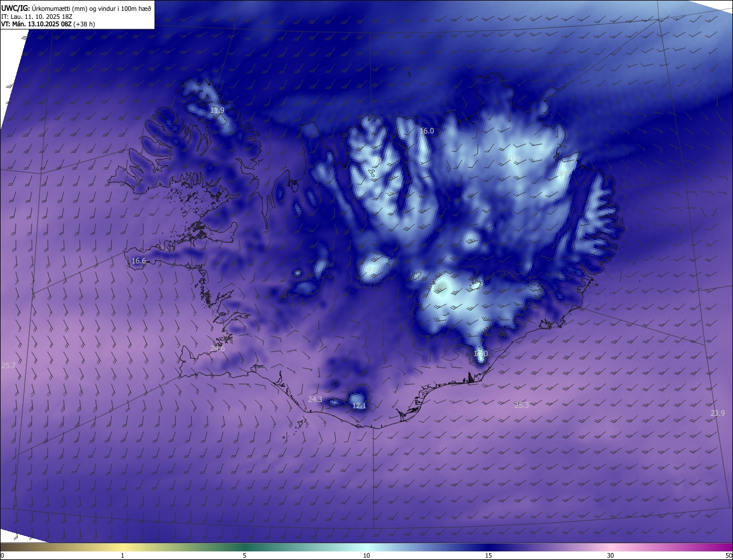Click the 12.1 value on the map

(x=359, y=405)
